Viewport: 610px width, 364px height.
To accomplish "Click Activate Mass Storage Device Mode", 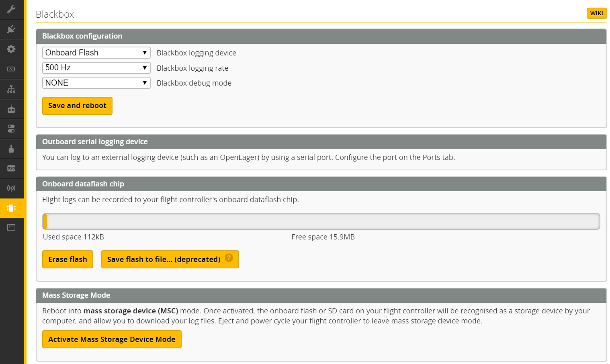I will 112,339.
